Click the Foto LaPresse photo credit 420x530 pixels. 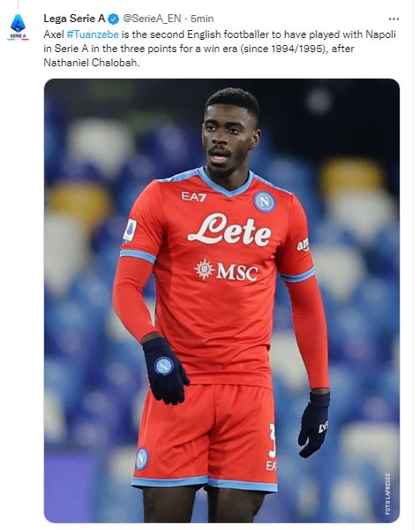[388, 494]
